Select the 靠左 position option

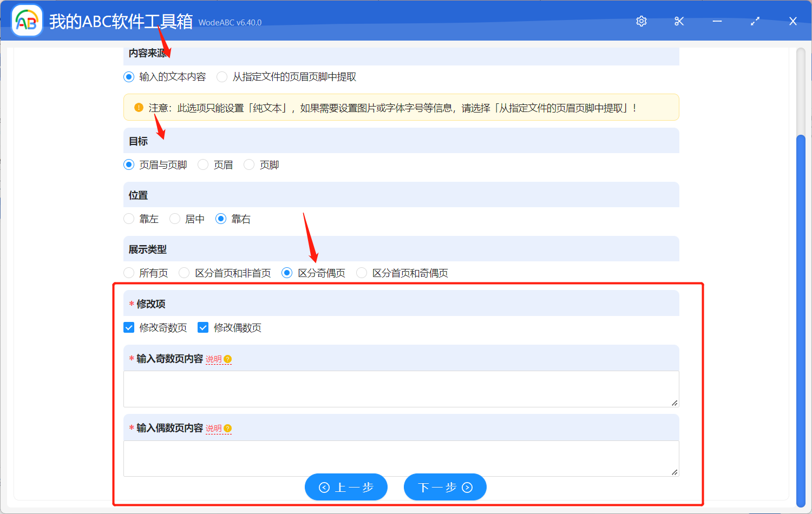pos(128,219)
